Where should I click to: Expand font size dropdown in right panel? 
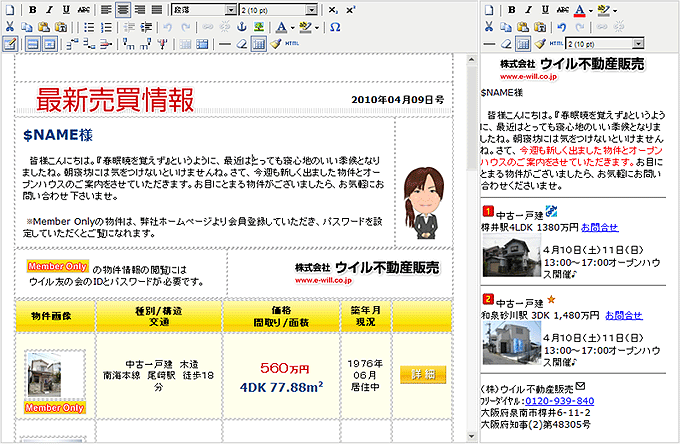[x=638, y=44]
